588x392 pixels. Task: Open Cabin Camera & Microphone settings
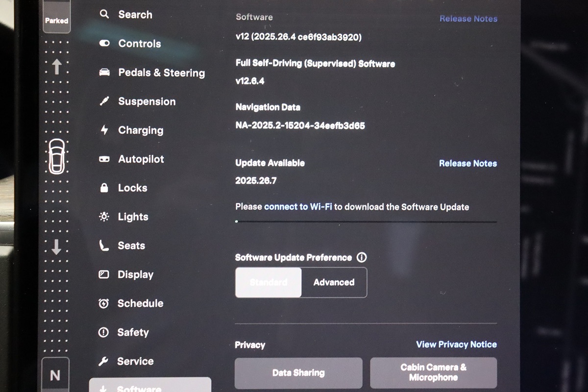(433, 372)
